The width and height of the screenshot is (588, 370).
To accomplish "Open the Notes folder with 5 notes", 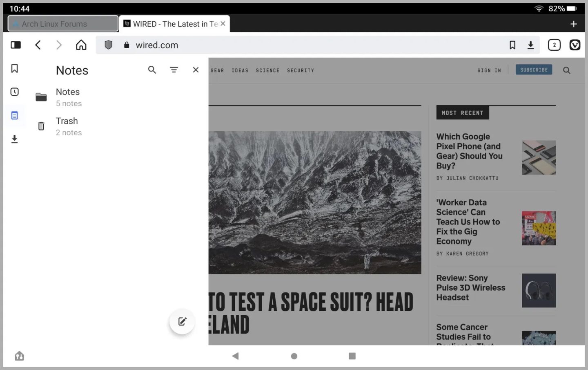I will (x=68, y=97).
